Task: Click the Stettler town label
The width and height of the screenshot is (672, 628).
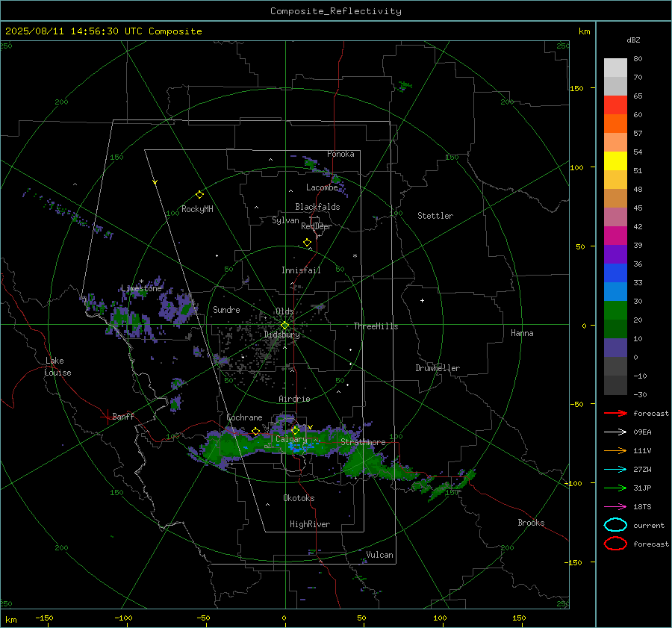Action: [x=435, y=216]
